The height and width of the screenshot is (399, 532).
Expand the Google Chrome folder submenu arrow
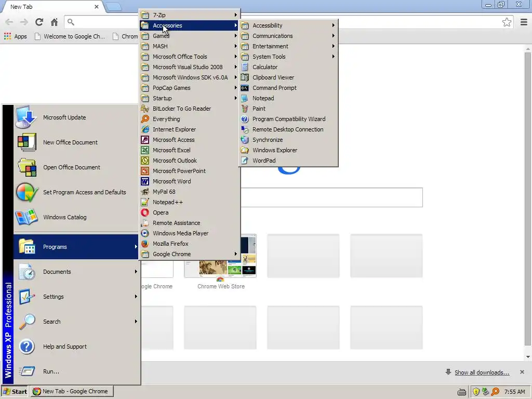point(235,254)
